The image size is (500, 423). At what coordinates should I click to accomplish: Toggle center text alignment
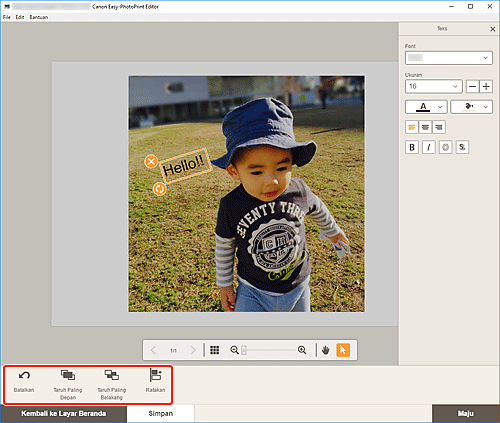(425, 127)
